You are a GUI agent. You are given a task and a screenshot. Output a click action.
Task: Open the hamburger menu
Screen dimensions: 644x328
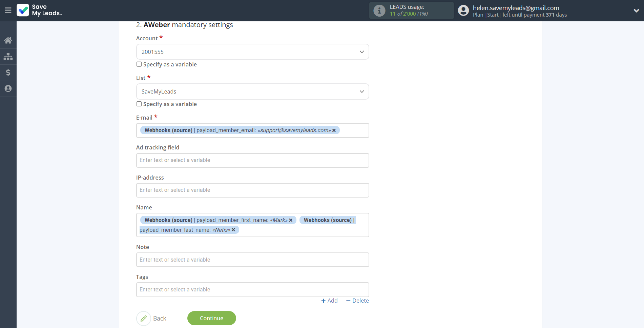[x=8, y=10]
